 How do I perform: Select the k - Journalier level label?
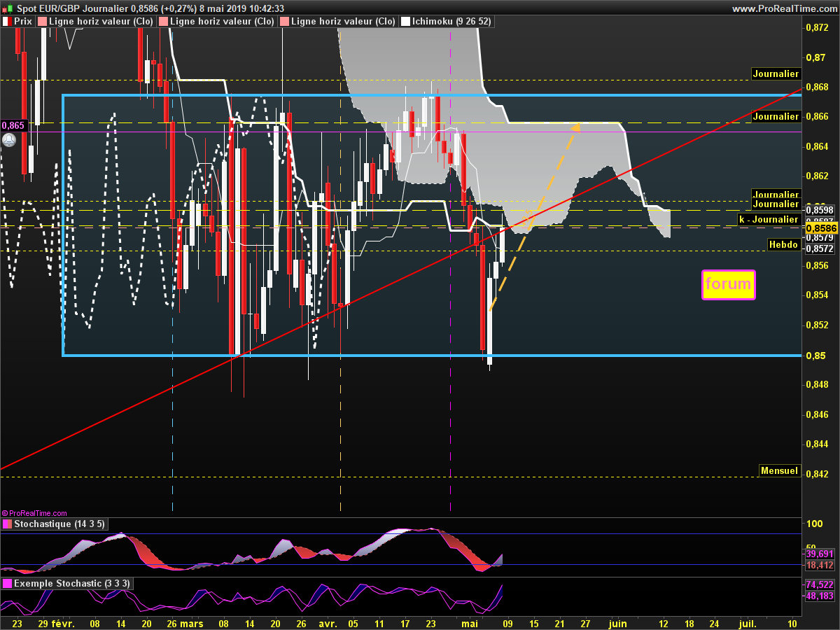(769, 219)
